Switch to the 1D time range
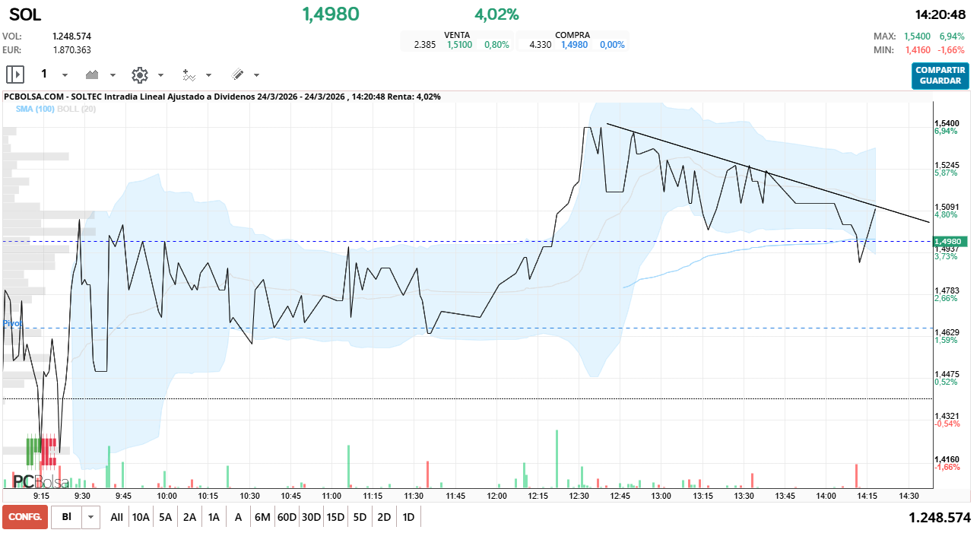This screenshot has height=533, width=980. [408, 517]
